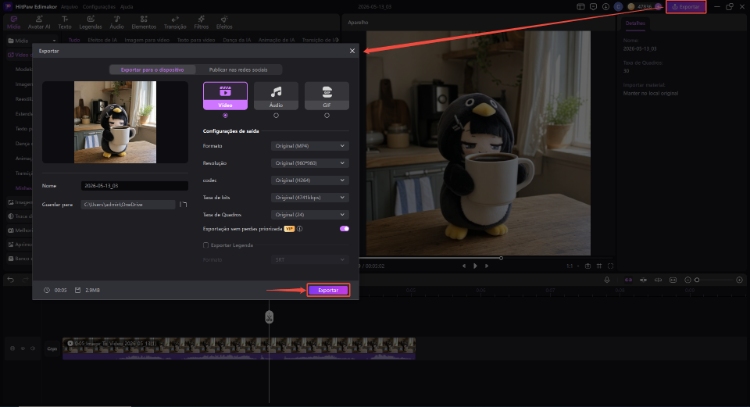The height and width of the screenshot is (407, 750).
Task: Expand the Mídia folder dropdown in sidebar
Action: (x=54, y=41)
